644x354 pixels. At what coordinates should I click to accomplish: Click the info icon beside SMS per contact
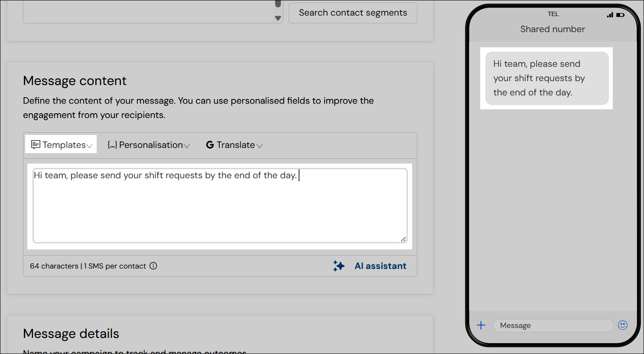pyautogui.click(x=153, y=266)
